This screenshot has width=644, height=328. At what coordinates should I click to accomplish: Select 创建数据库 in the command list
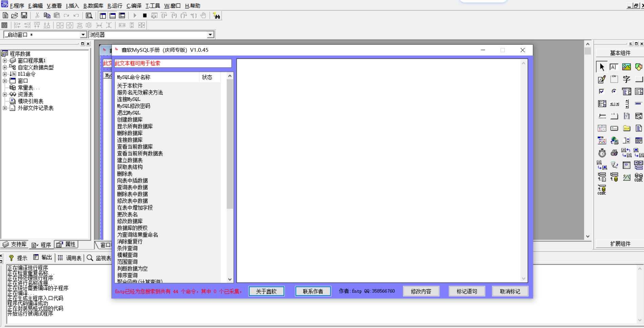point(130,119)
